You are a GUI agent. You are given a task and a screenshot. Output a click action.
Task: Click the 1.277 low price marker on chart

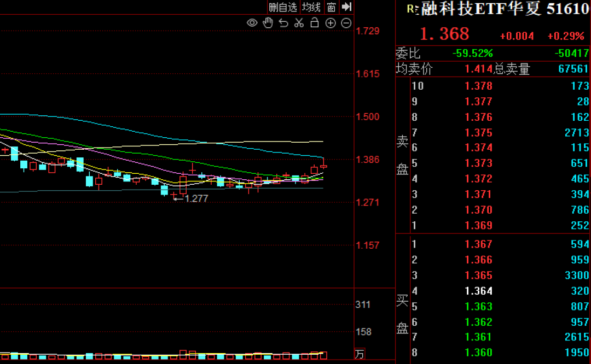coord(198,198)
